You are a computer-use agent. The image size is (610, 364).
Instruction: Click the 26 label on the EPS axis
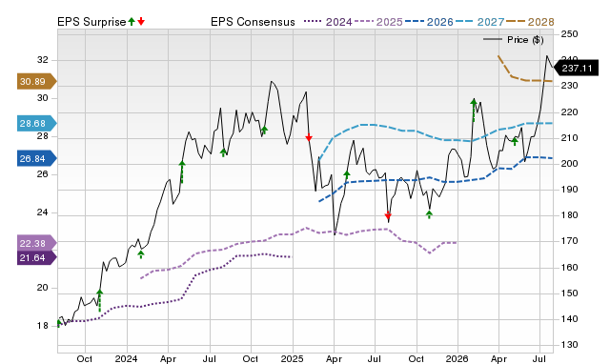(x=43, y=173)
